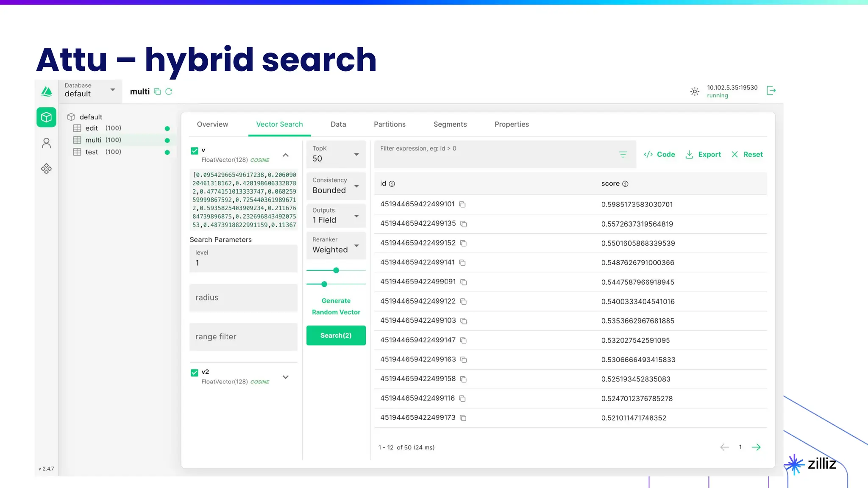Viewport: 868px width, 488px height.
Task: Click the Search(2) button
Action: pos(336,335)
